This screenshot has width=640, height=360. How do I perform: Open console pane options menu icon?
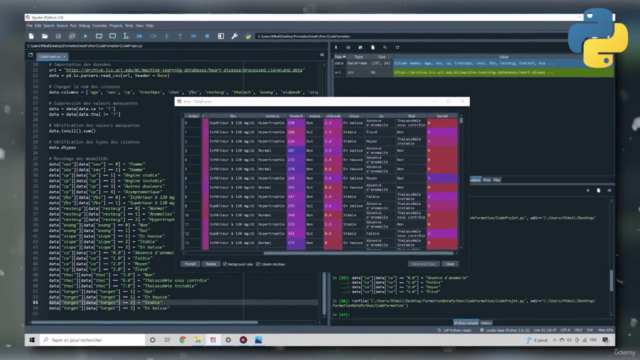click(x=609, y=190)
